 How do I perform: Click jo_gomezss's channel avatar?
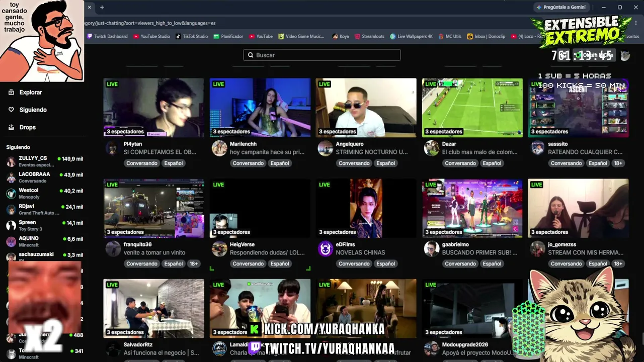[537, 248]
